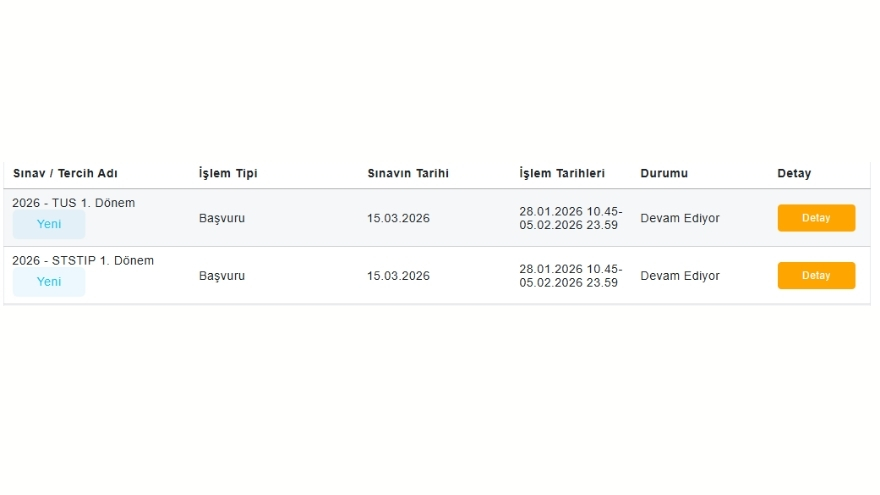The width and height of the screenshot is (880, 495).
Task: Select the Sınavın Tarihi column header
Action: pos(407,174)
